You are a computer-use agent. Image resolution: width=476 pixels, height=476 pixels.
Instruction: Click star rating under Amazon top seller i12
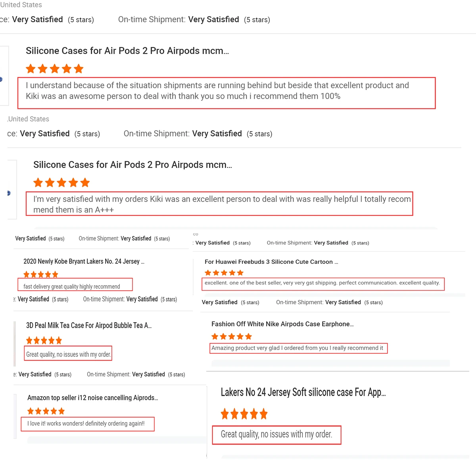[46, 411]
